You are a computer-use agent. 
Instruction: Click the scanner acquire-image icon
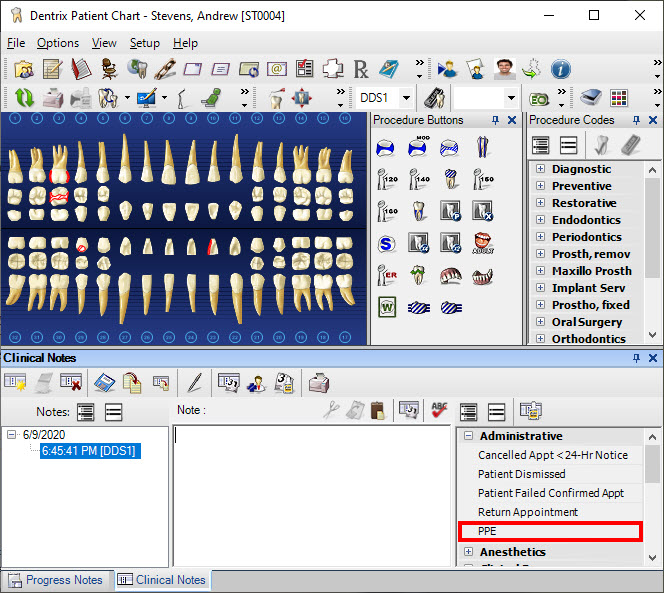pos(591,97)
